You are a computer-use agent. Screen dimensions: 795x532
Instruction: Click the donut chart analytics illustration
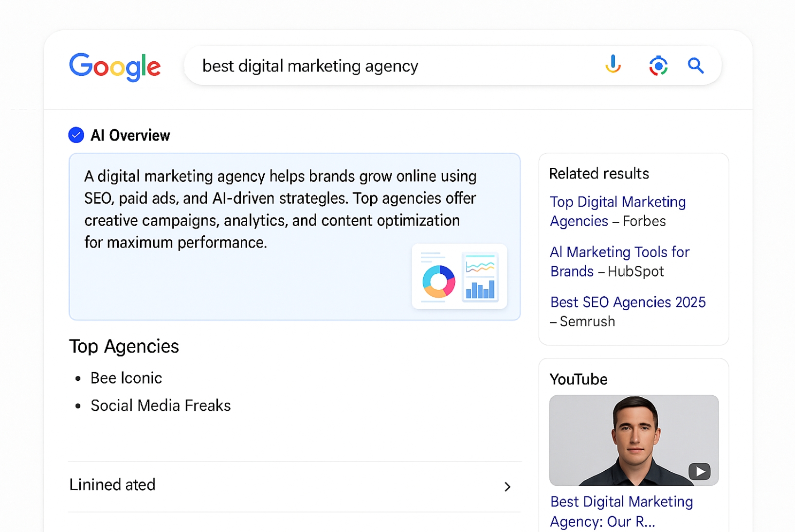click(x=438, y=281)
